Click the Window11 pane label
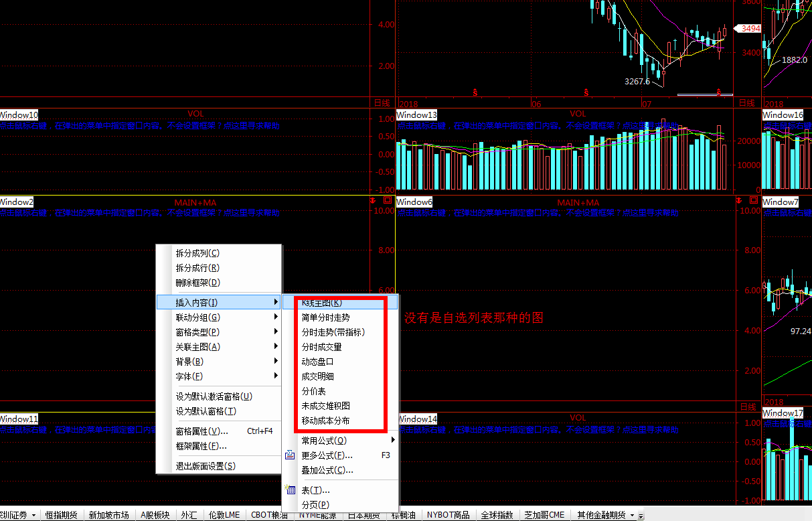 pyautogui.click(x=19, y=419)
